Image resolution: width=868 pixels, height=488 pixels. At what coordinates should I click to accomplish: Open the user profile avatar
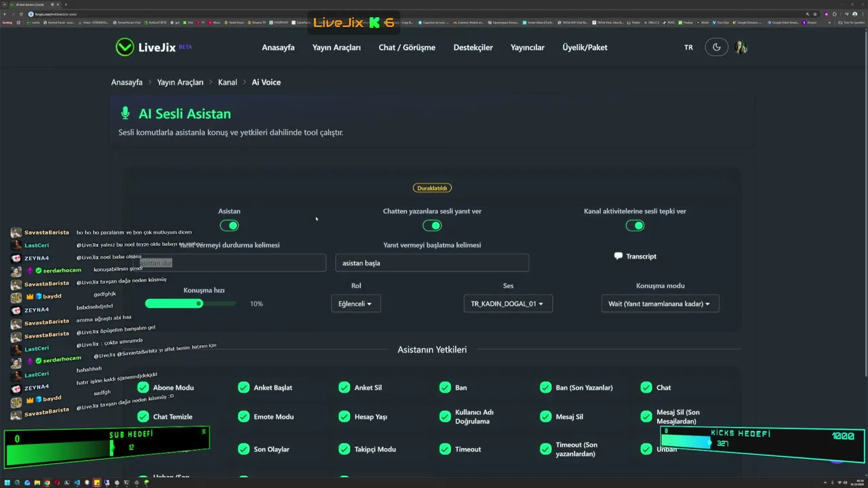click(x=741, y=47)
